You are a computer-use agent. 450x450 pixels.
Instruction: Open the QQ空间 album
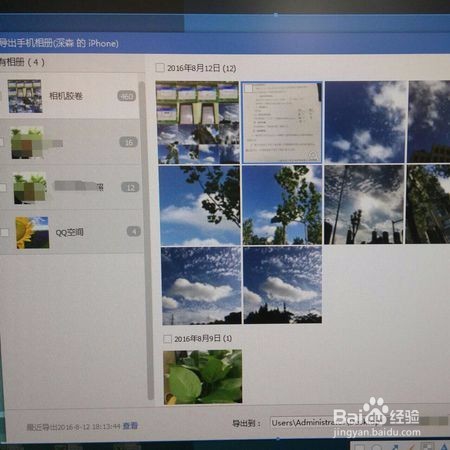coord(71,232)
